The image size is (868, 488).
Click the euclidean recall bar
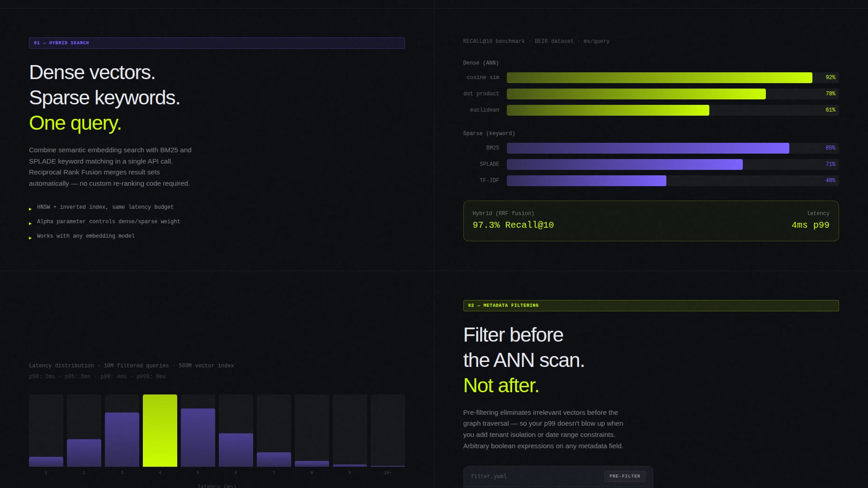pos(608,110)
